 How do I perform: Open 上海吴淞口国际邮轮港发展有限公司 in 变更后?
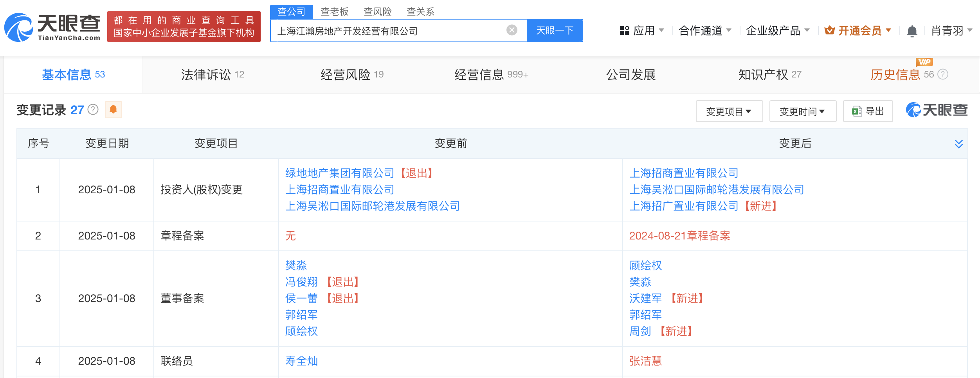717,189
